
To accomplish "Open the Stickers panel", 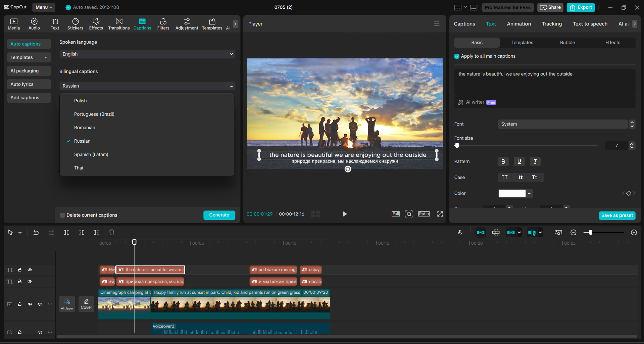I will (75, 23).
